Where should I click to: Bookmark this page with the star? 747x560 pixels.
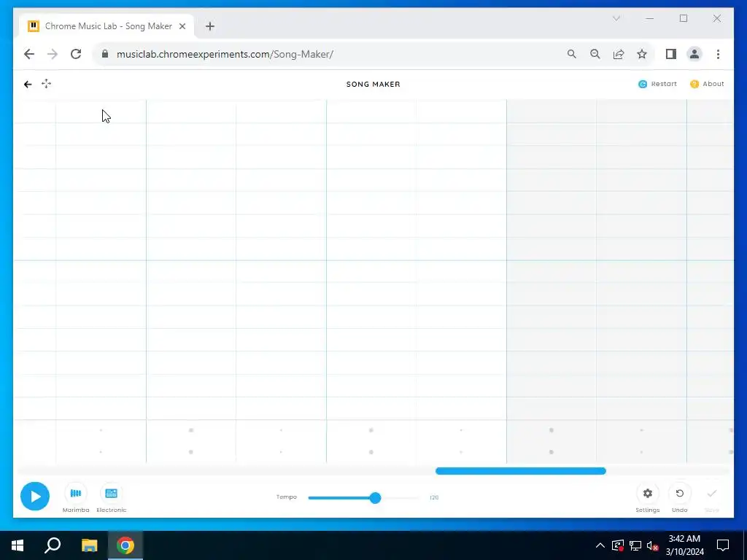pyautogui.click(x=642, y=54)
